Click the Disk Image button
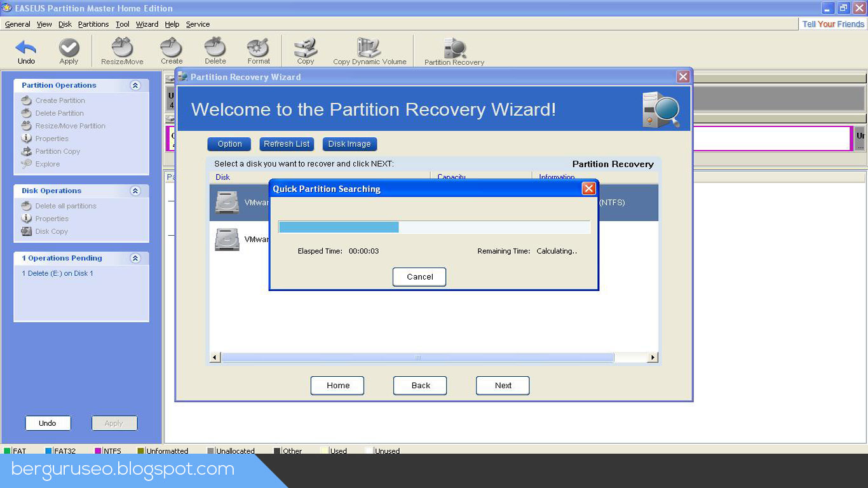 [349, 144]
